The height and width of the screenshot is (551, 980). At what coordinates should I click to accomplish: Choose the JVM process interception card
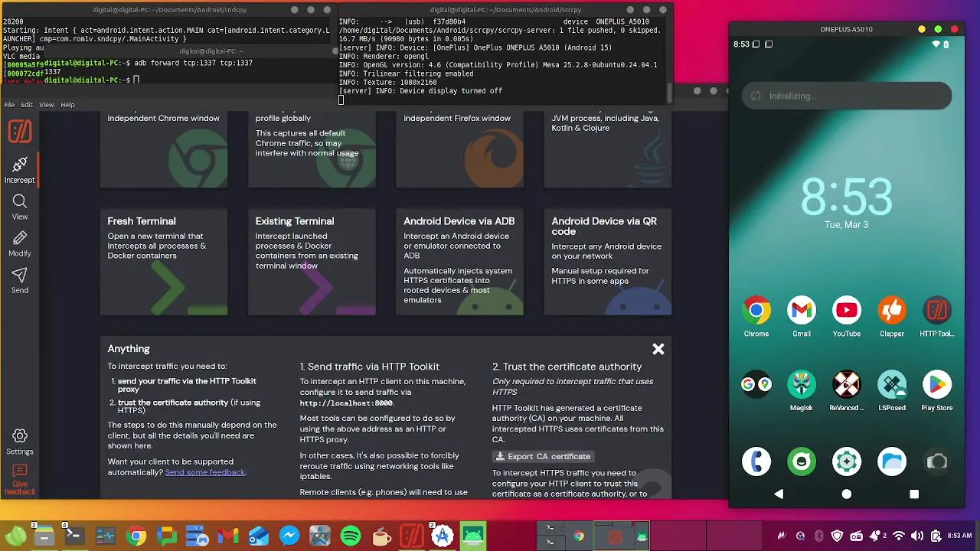[608, 149]
